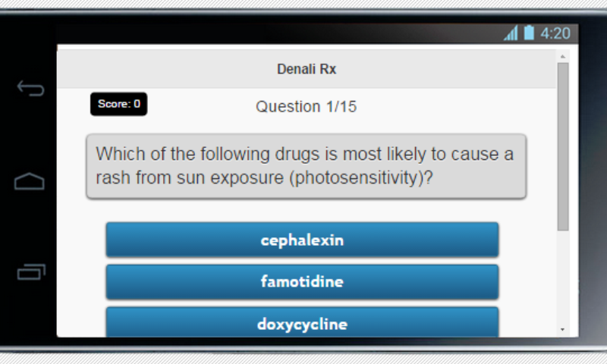Click the vertical scrollbar thumb
Screen dimensions: 607x364
563,146
